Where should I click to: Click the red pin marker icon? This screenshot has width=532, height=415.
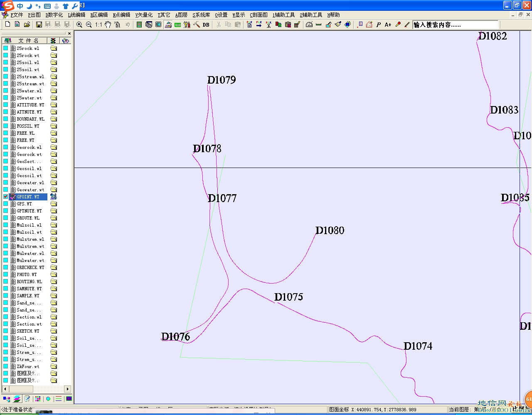click(x=398, y=25)
